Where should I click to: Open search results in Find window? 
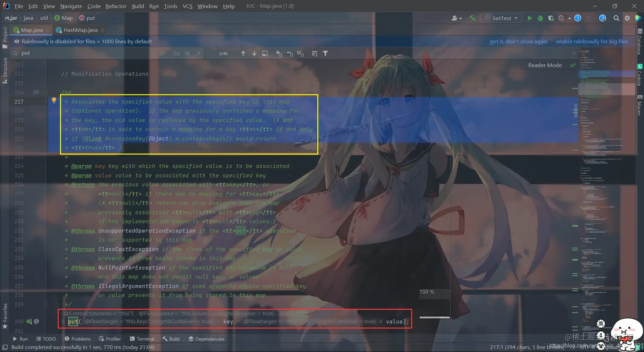[x=265, y=54]
